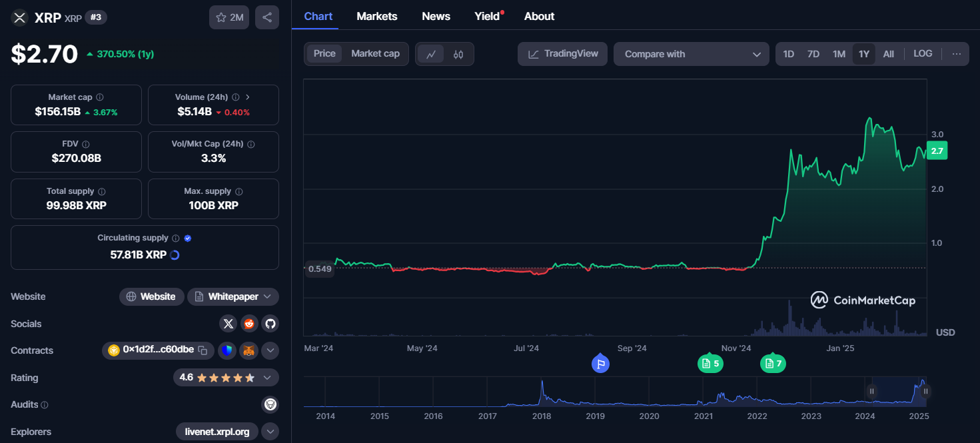Set chart range to 1M
Screen dimensions: 980x443
tap(839, 54)
